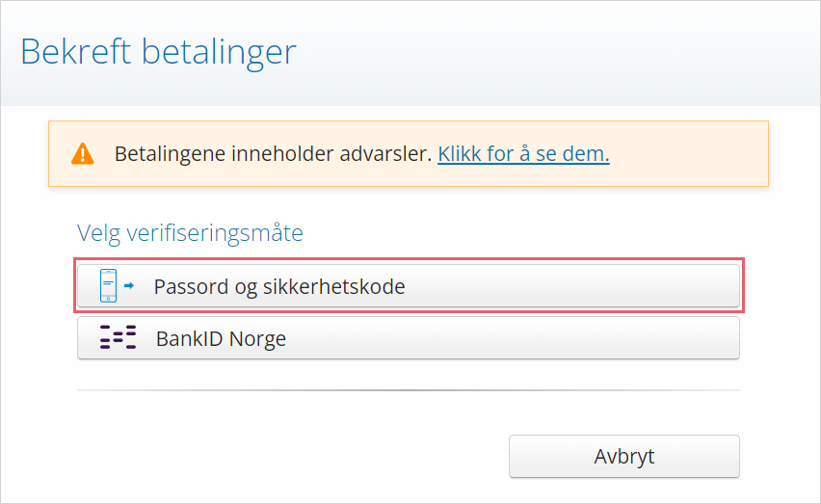Click the 'Norge' word in BankID option
The height and width of the screenshot is (504, 821).
coord(257,339)
